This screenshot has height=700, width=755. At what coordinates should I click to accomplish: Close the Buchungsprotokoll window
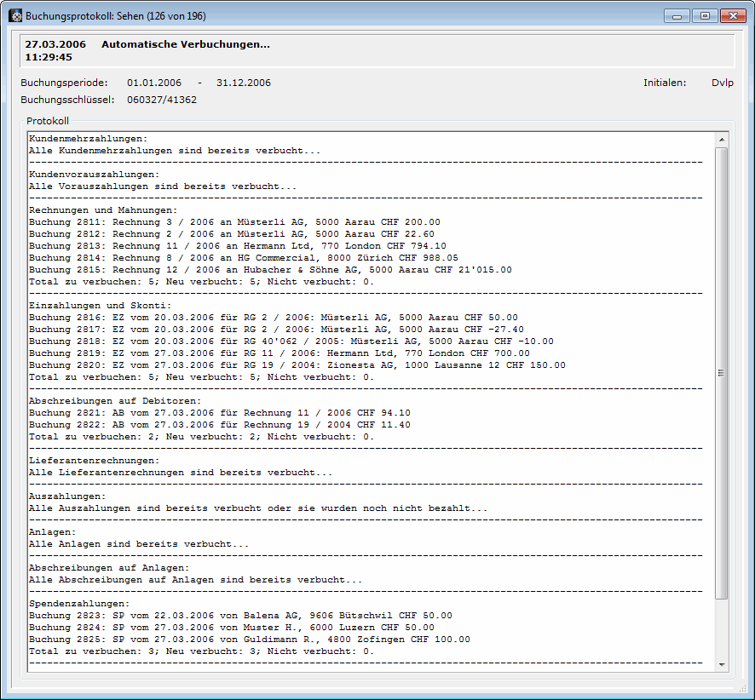pyautogui.click(x=731, y=15)
